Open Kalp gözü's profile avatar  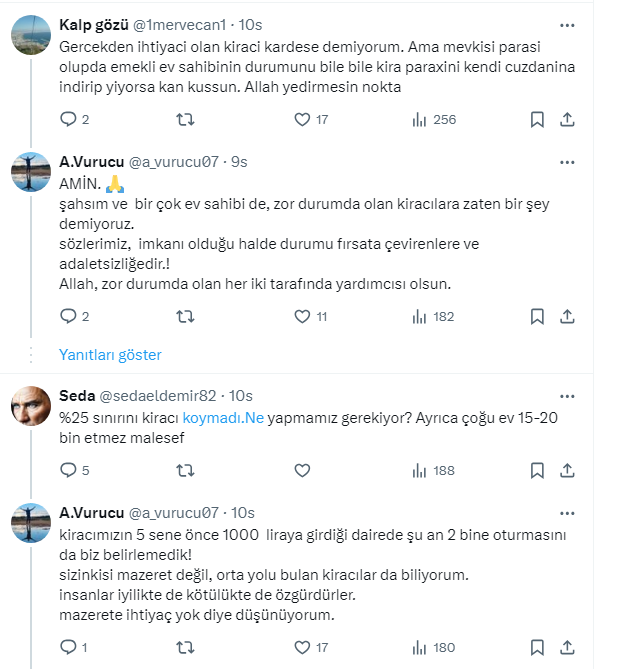pyautogui.click(x=31, y=35)
